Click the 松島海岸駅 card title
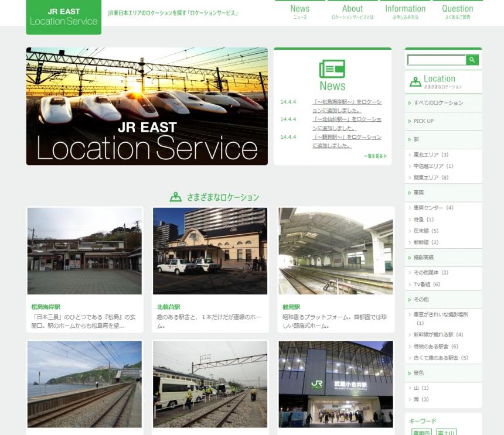This screenshot has height=435, width=504. point(46,307)
